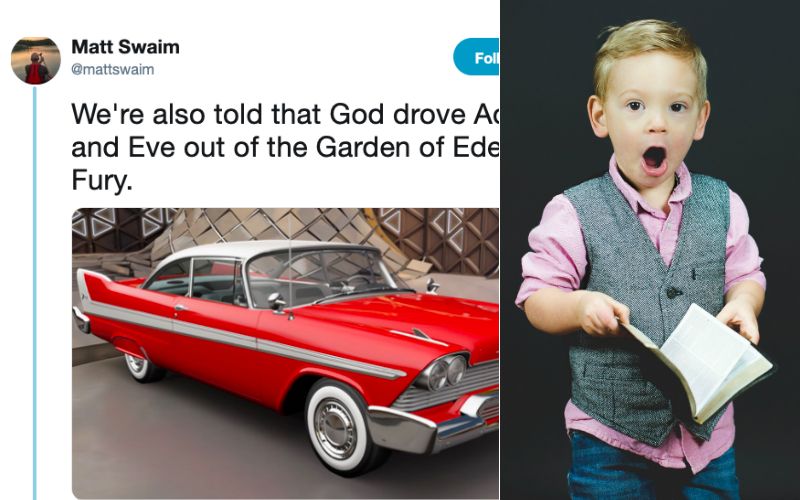800x500 pixels.
Task: Click the Garden of Eden text line
Action: [285, 147]
